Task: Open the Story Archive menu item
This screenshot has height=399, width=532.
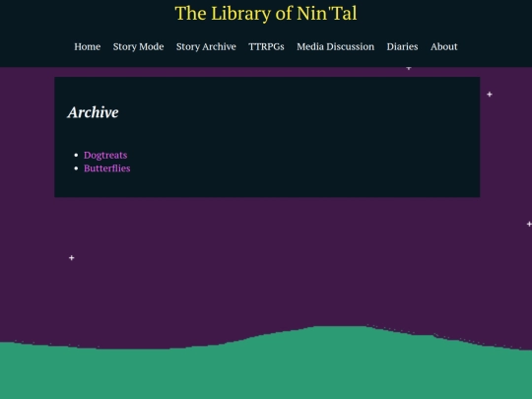Action: coord(206,47)
